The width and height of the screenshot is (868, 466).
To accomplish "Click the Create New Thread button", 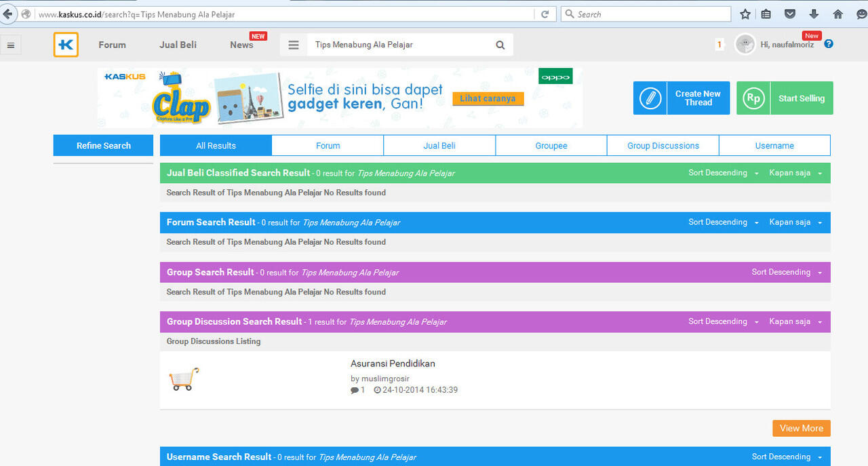I will point(682,98).
